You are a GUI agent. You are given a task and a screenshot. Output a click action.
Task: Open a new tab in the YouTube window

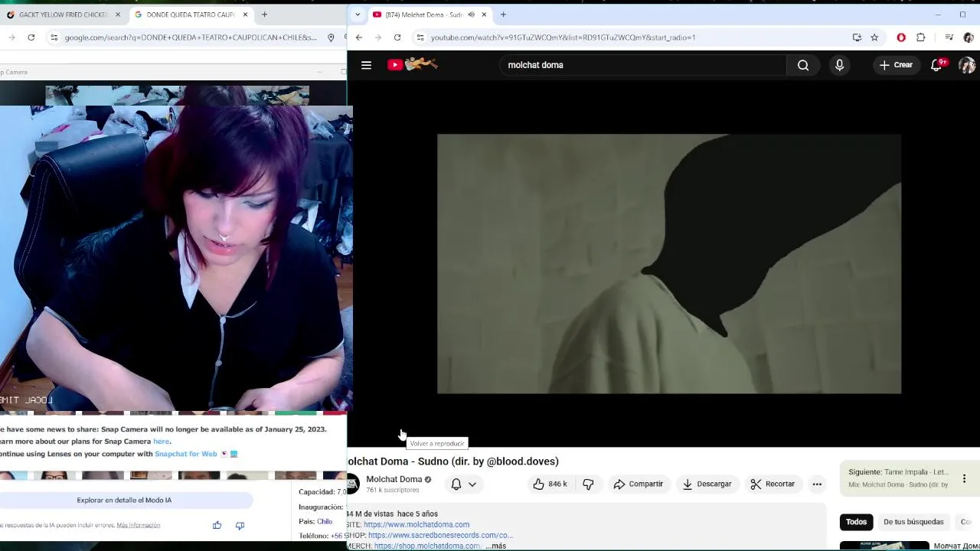coord(503,15)
